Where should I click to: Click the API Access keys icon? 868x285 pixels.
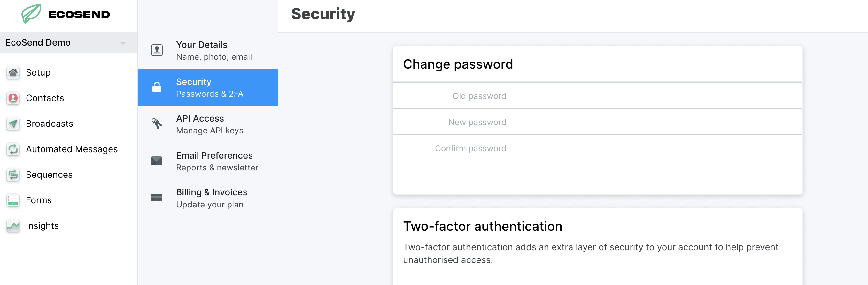(x=157, y=124)
